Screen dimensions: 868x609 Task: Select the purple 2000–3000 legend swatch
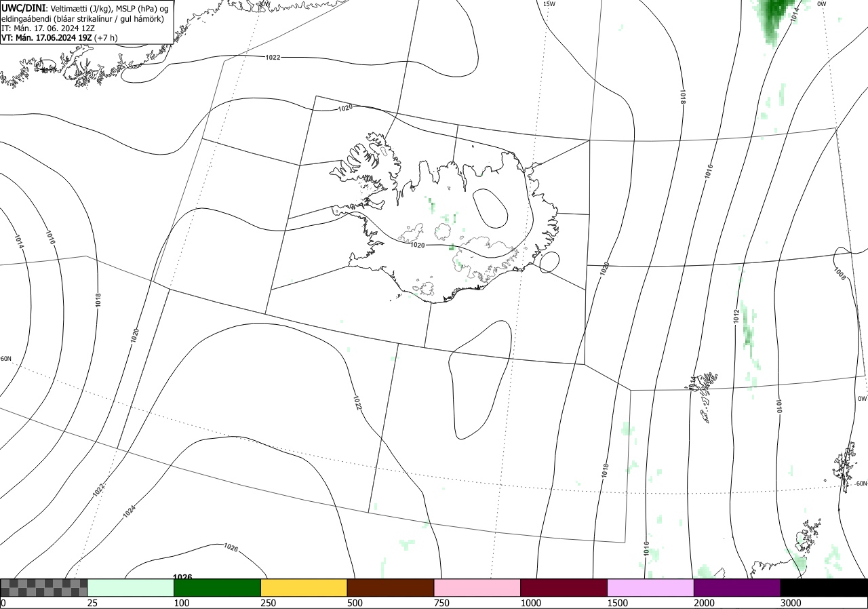737,587
